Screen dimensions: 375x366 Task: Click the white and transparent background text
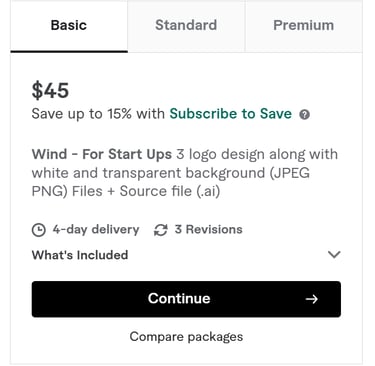149,173
